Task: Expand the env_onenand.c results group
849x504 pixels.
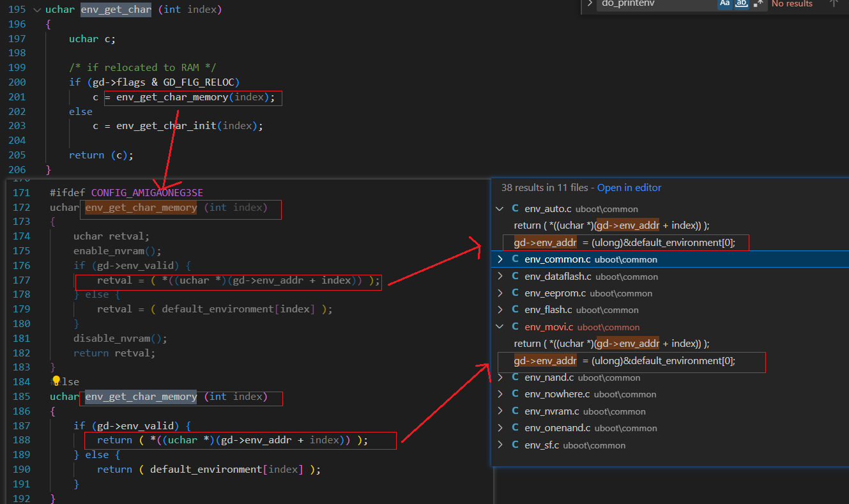Action: coord(500,428)
